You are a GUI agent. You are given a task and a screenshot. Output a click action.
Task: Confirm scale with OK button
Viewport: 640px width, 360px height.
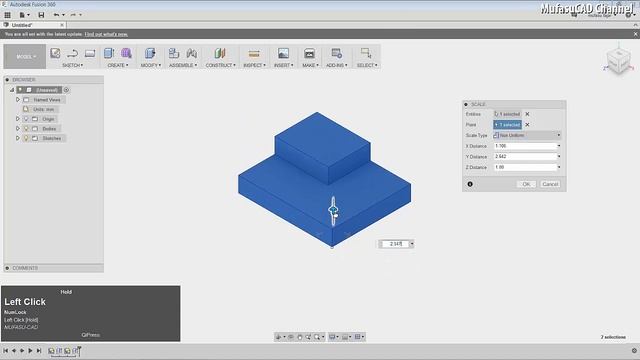(526, 184)
